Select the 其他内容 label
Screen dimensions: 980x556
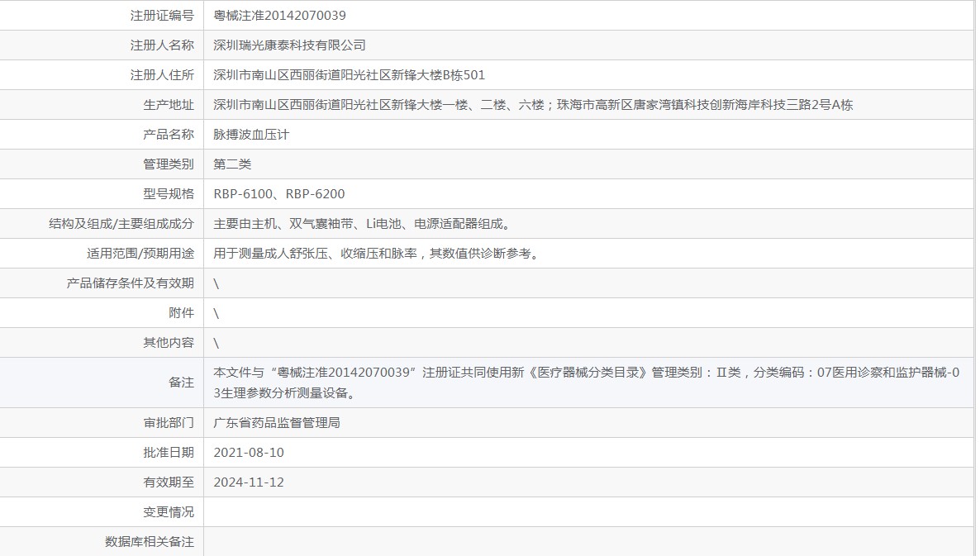tap(169, 343)
